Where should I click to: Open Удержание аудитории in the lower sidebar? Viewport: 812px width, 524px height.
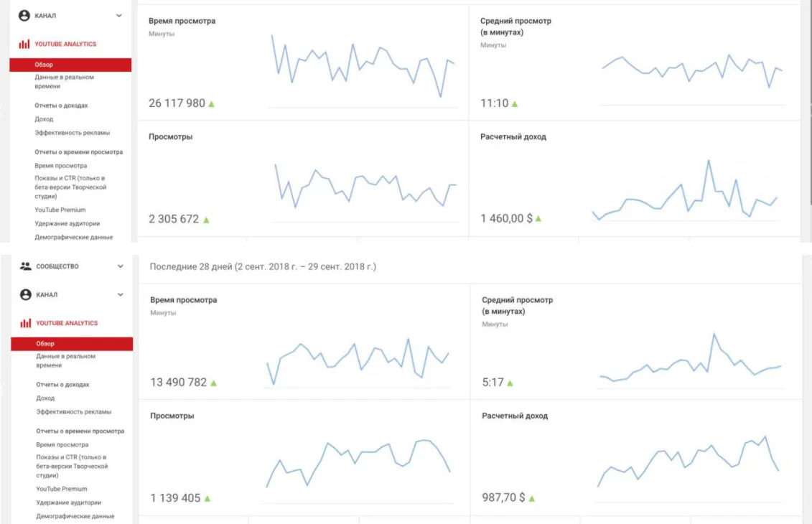69,502
